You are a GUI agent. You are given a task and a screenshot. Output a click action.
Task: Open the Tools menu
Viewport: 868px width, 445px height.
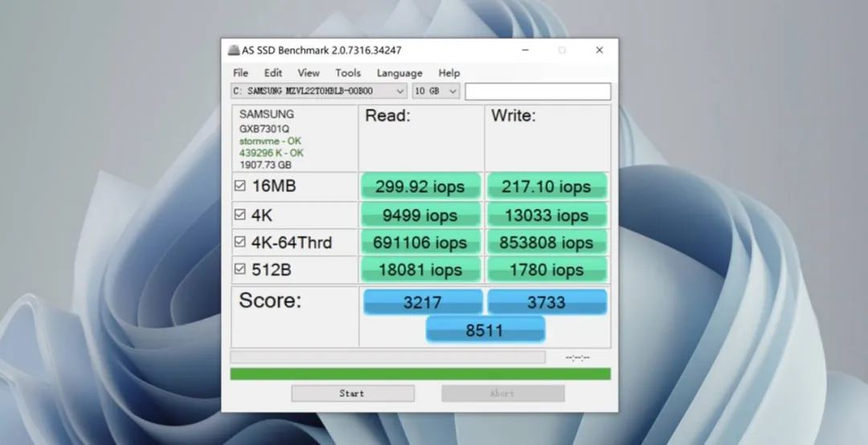(x=348, y=73)
